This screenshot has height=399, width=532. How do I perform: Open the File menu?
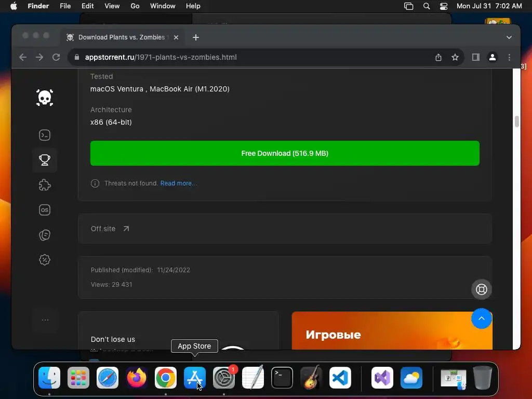(65, 6)
